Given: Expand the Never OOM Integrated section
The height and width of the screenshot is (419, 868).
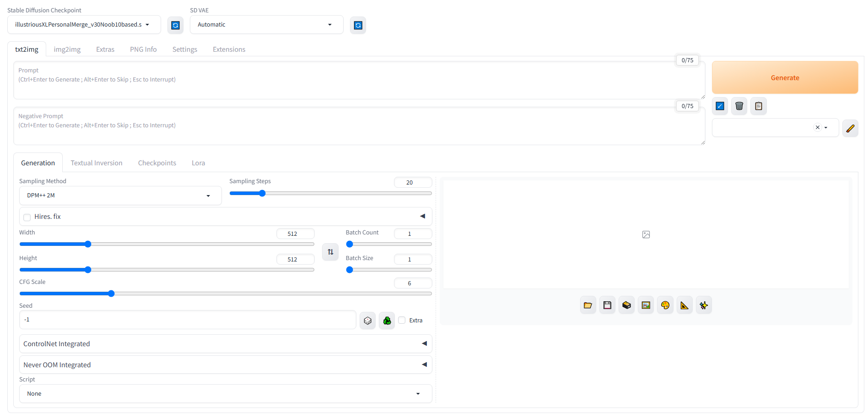Looking at the screenshot, I should coord(226,365).
